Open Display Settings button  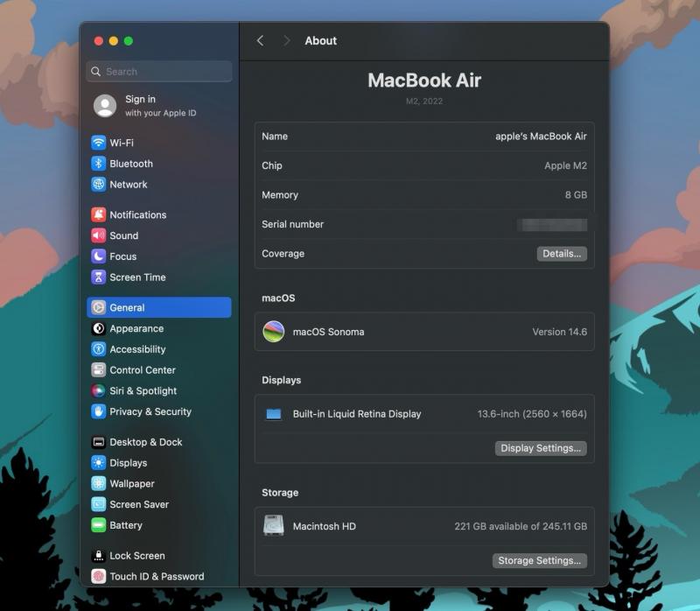[x=541, y=448]
